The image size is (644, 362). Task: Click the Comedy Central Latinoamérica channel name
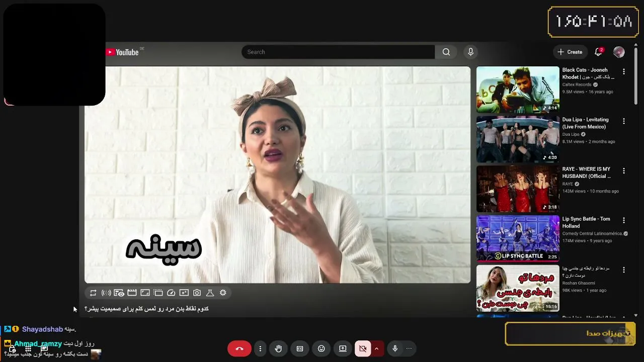592,233
